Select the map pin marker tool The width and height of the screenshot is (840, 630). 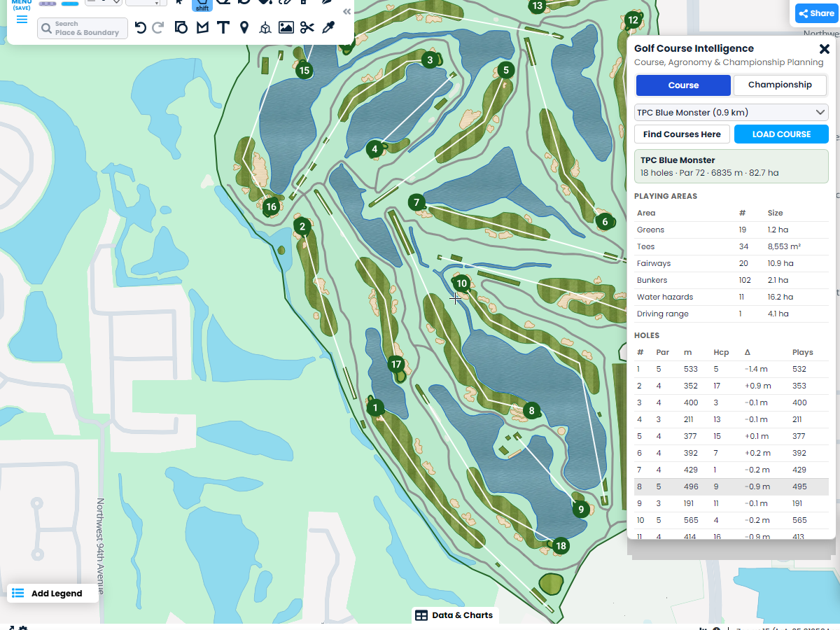tap(244, 27)
